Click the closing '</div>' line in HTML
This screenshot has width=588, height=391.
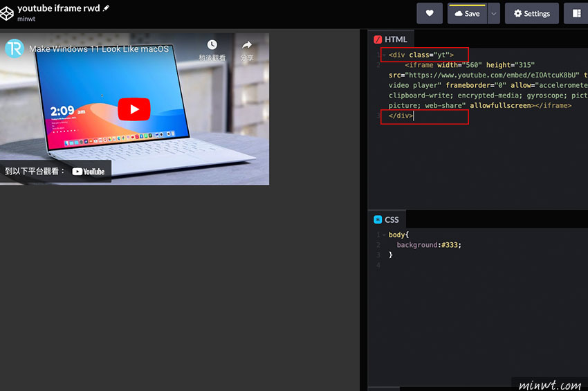coord(401,116)
